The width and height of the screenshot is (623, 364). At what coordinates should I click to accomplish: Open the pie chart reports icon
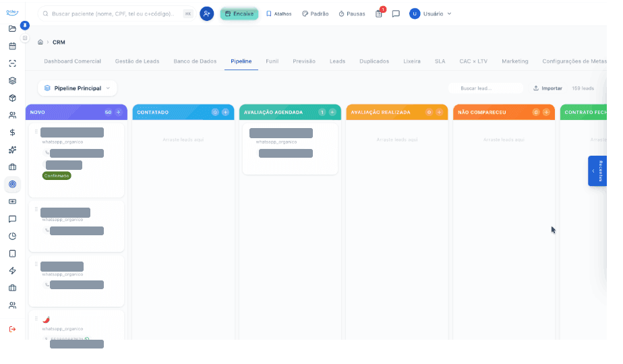[12, 237]
